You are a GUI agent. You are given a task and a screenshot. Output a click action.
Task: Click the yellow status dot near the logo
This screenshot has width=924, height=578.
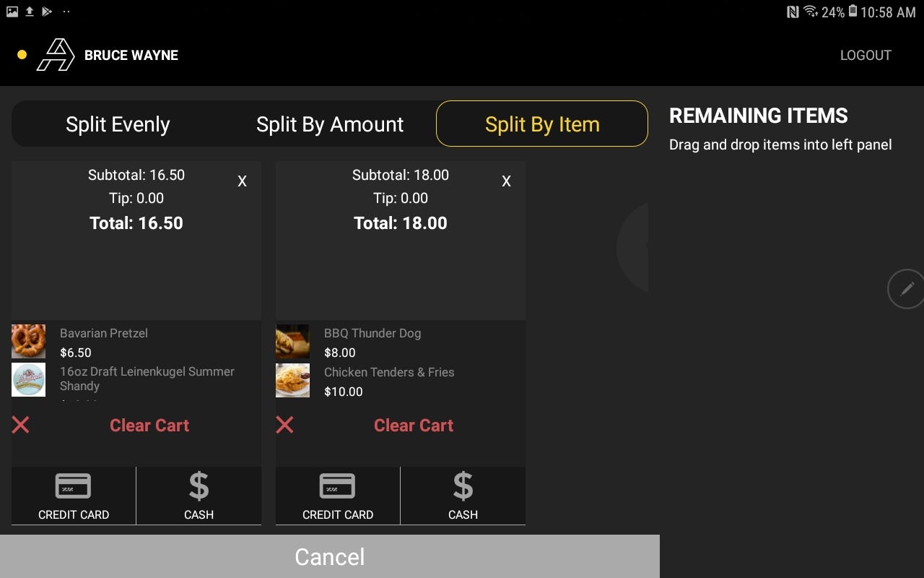[x=22, y=54]
